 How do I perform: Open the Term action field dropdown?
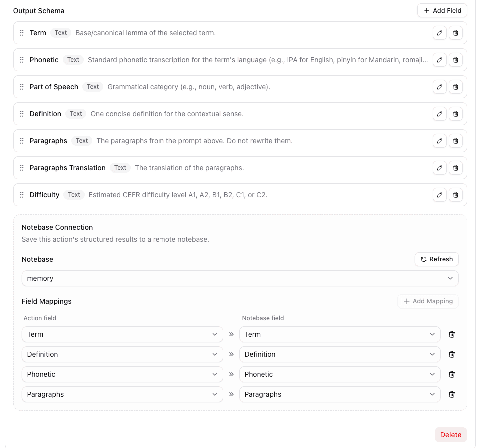[x=122, y=334]
